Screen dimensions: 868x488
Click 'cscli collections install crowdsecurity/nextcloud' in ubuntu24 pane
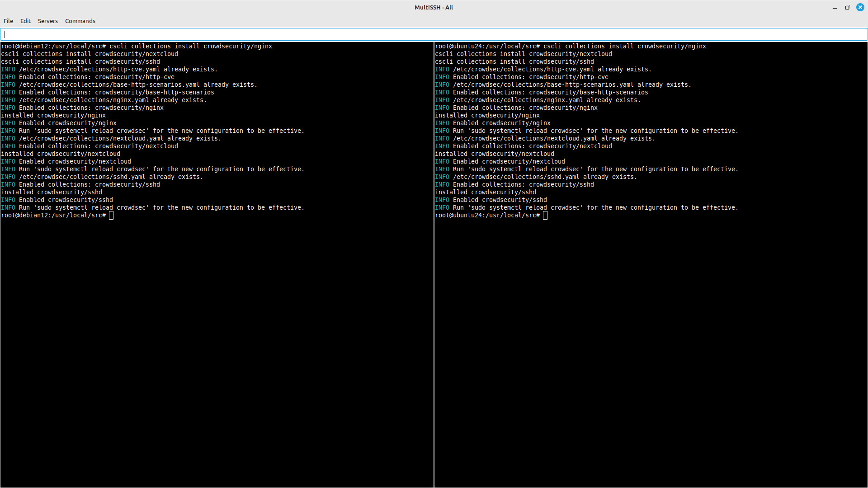(524, 54)
